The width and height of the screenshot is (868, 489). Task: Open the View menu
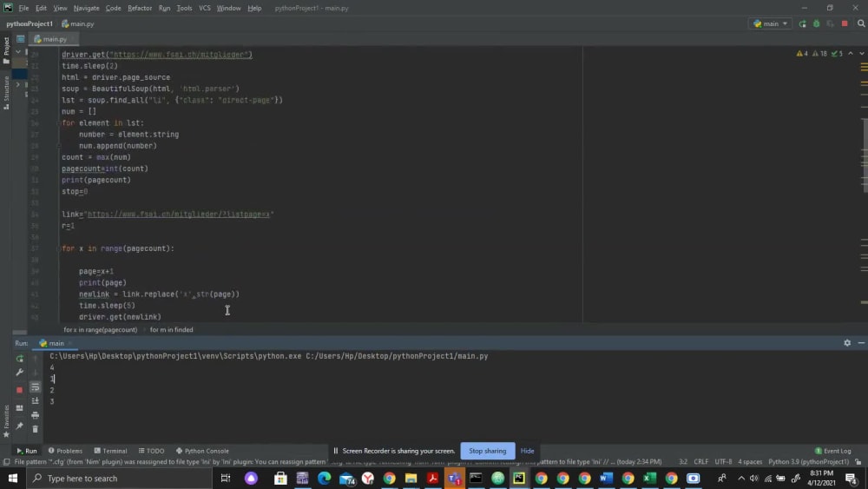tap(60, 9)
